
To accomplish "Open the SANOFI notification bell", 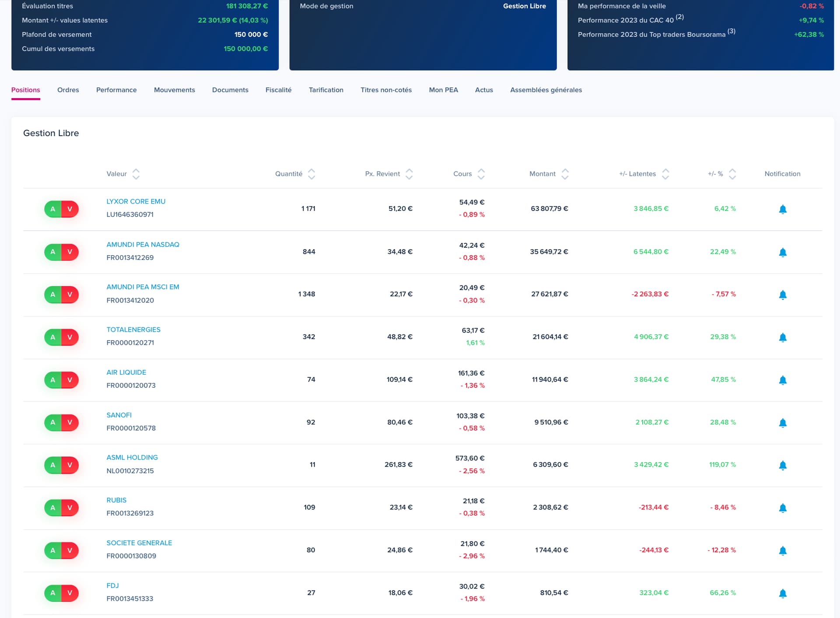I will click(783, 422).
